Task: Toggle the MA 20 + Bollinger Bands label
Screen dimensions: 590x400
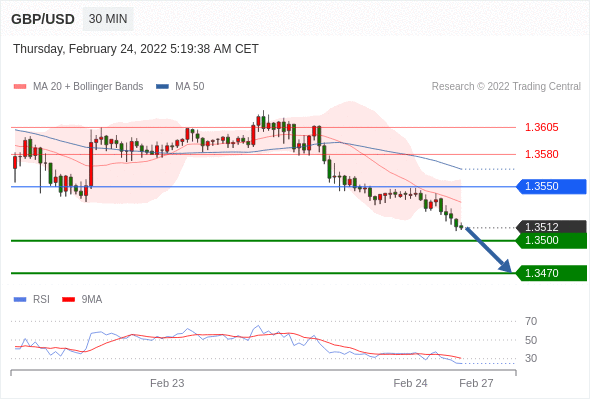Action: [88, 87]
